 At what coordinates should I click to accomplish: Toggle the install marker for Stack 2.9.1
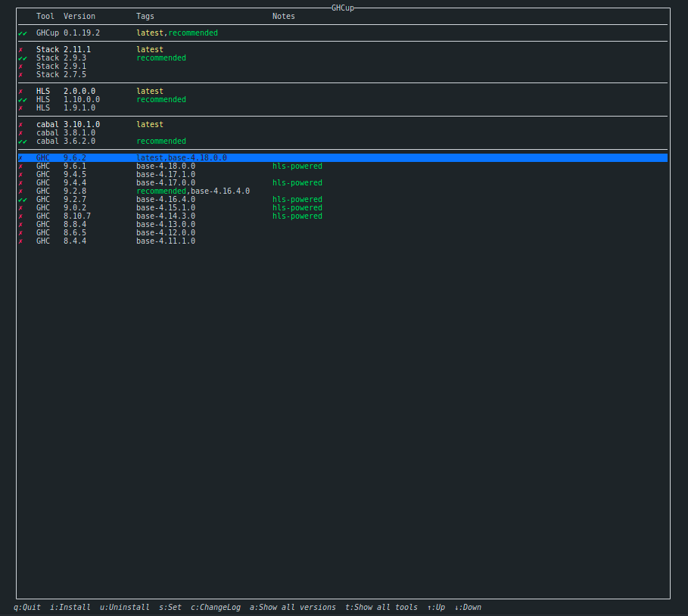click(20, 66)
